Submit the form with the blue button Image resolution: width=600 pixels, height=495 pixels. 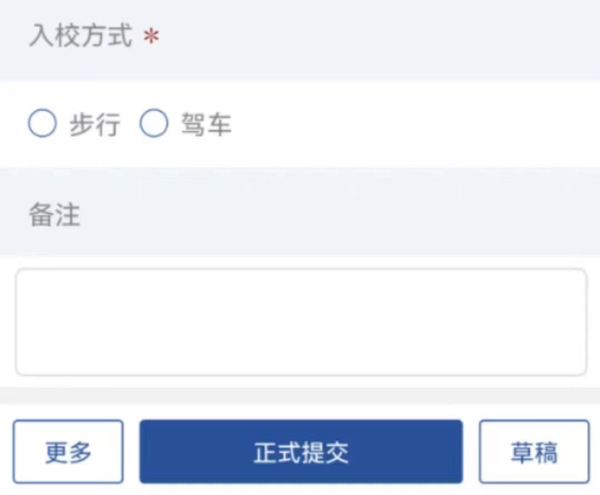click(x=301, y=452)
